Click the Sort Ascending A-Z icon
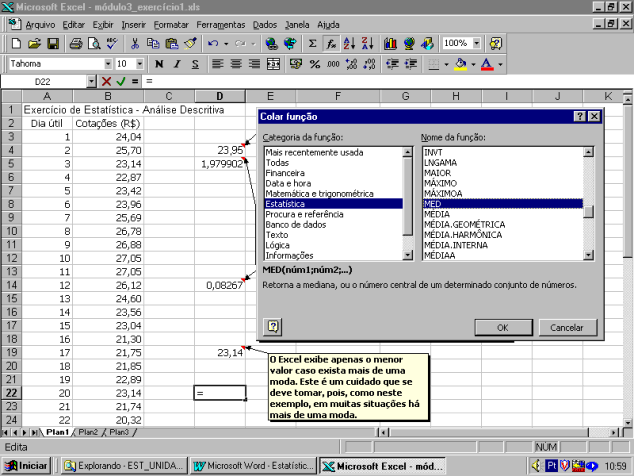The width and height of the screenshot is (635, 476). [350, 44]
